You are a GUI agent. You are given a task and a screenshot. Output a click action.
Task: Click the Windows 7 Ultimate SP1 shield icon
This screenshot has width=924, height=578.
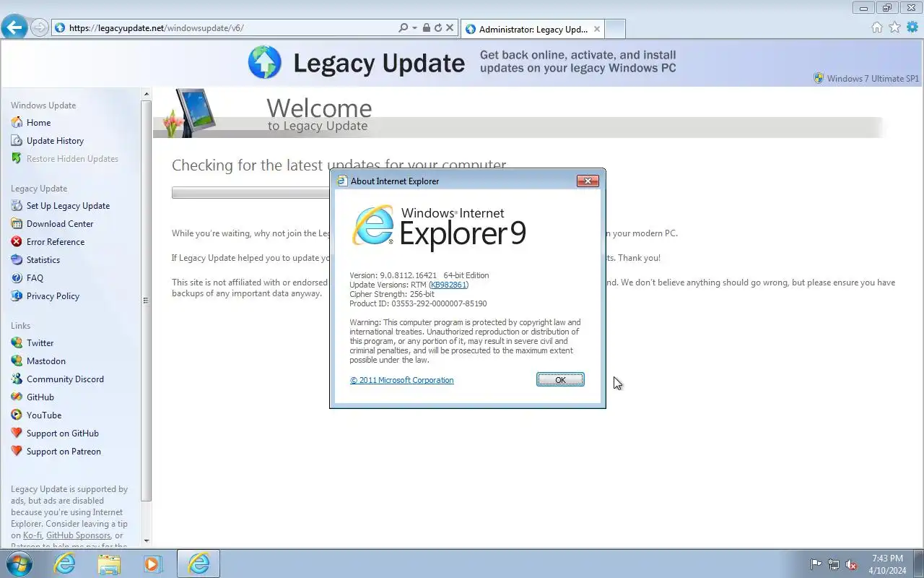pos(819,78)
